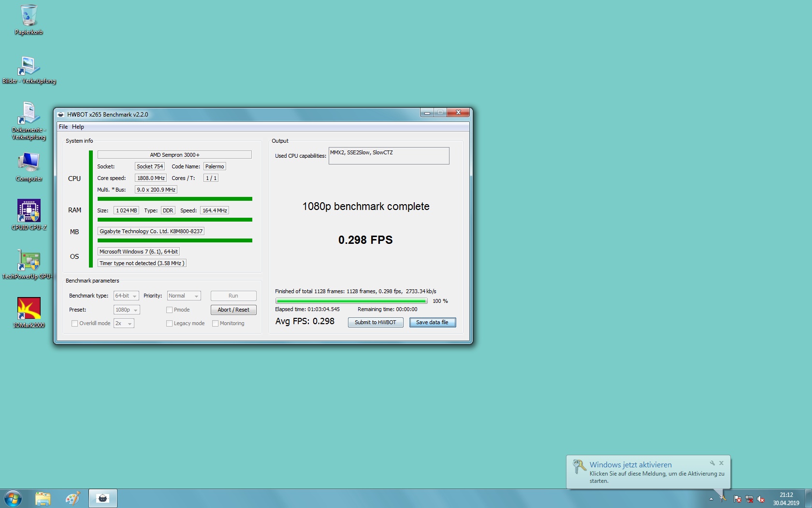
Task: Click the Microsoft Windows 7 64-bit OS field
Action: (139, 252)
